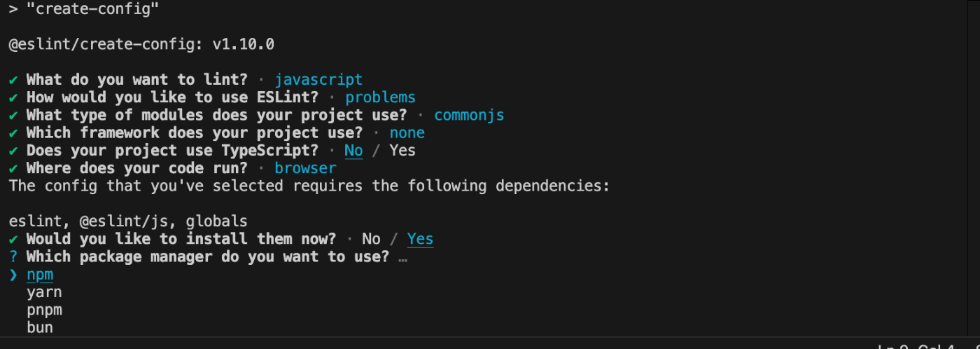Viewport: 980px width, 349px height.
Task: Click the "javascript" answer text
Action: (x=318, y=79)
